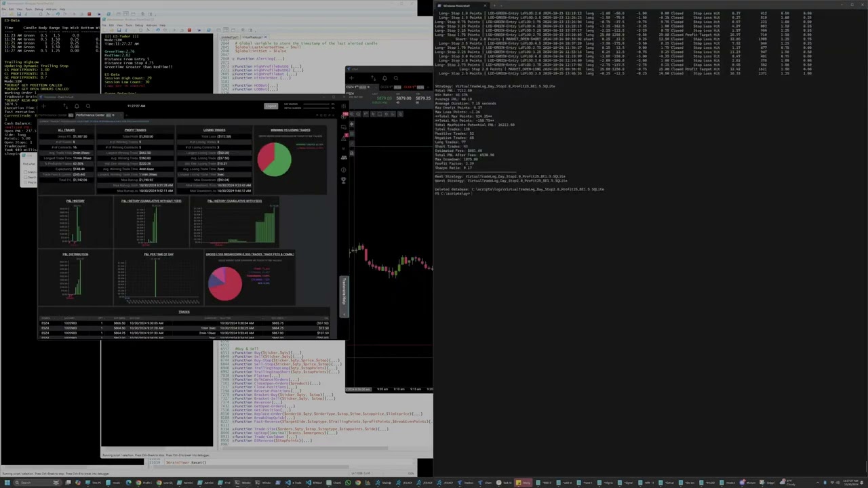Click the search magnifier in Tradovate header

coord(88,106)
